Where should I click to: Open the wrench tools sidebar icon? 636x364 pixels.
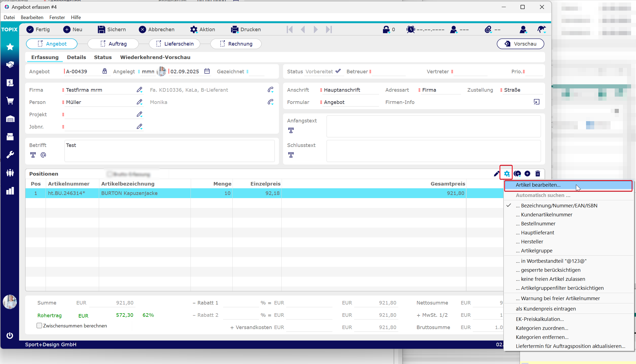[10, 155]
